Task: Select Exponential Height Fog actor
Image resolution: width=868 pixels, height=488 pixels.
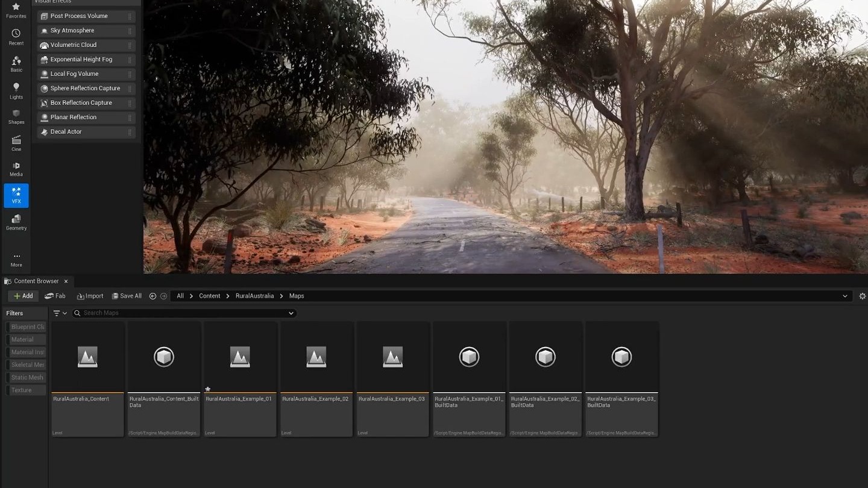Action: coord(86,60)
